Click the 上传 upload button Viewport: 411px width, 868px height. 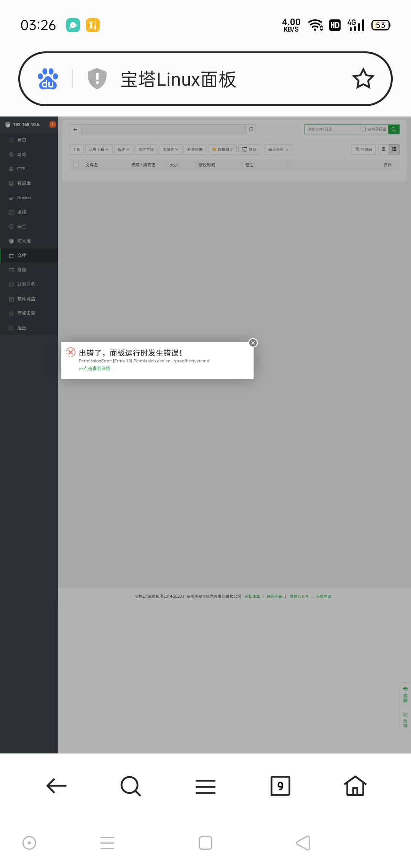[76, 149]
